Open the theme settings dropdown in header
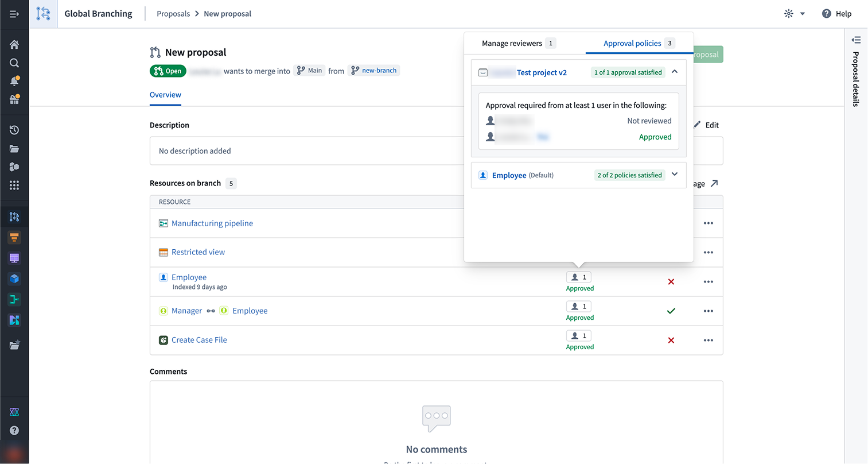 pos(795,14)
